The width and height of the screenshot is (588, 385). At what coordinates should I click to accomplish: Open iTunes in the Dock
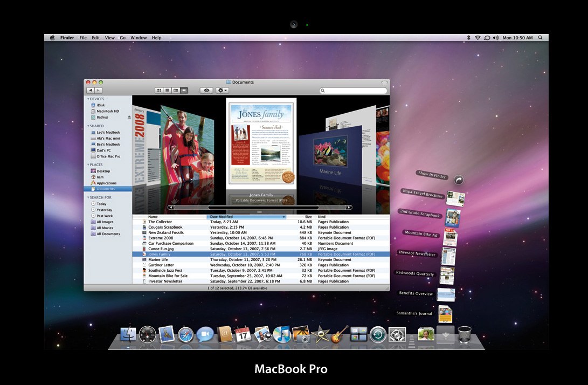point(282,334)
